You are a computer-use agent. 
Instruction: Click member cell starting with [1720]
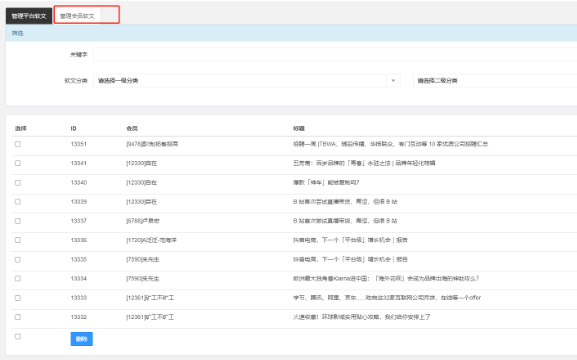[x=151, y=240]
